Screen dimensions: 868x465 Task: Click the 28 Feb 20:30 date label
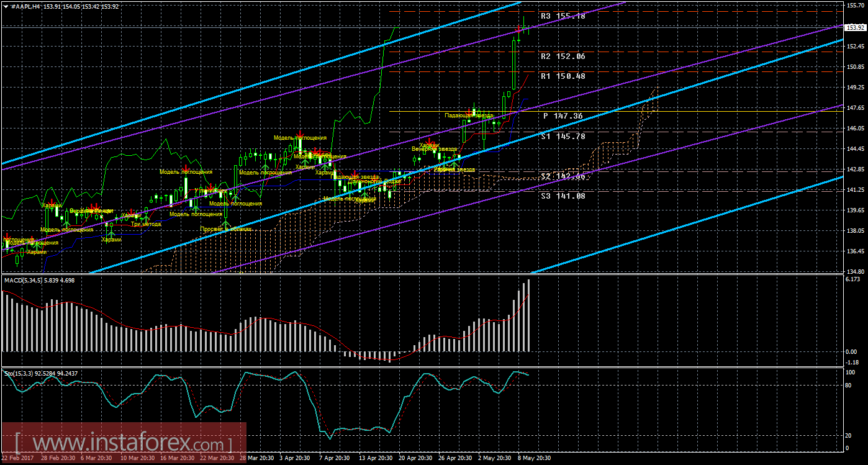click(x=58, y=459)
